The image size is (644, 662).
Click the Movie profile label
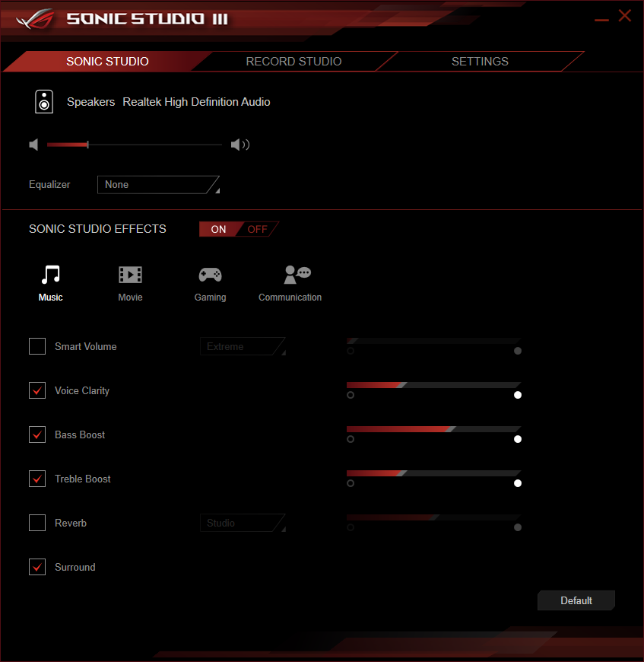(130, 298)
